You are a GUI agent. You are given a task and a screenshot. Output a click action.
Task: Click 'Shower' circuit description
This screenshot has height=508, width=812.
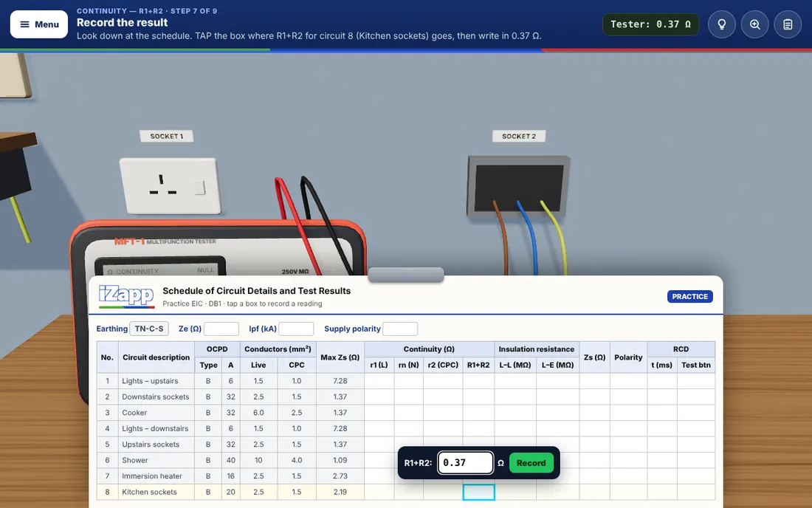click(x=134, y=460)
